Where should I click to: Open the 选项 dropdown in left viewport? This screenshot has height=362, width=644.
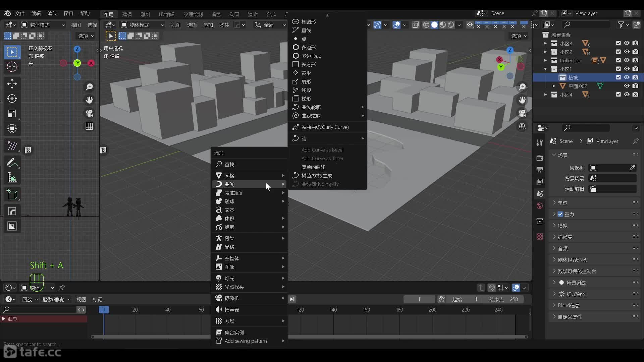[x=86, y=36]
